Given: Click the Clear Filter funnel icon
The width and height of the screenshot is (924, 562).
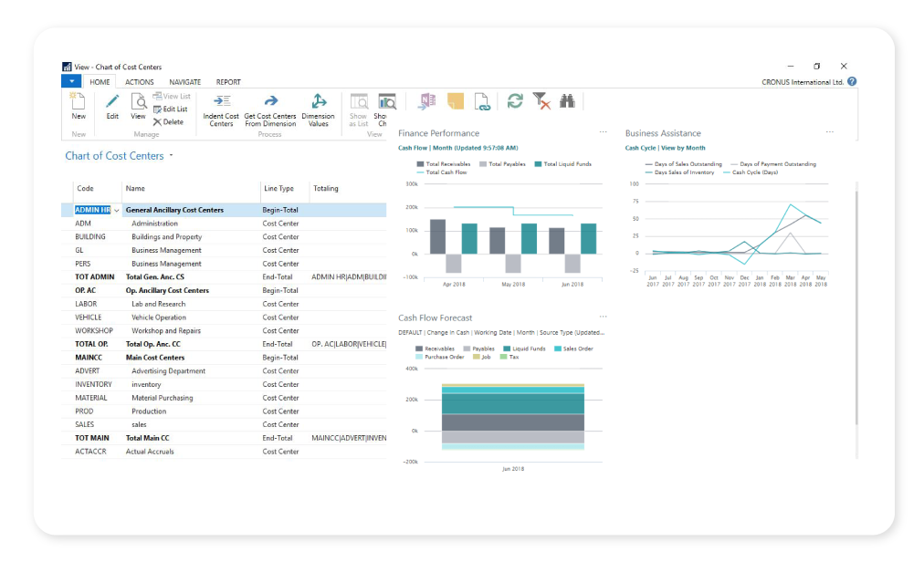Looking at the screenshot, I should 541,101.
